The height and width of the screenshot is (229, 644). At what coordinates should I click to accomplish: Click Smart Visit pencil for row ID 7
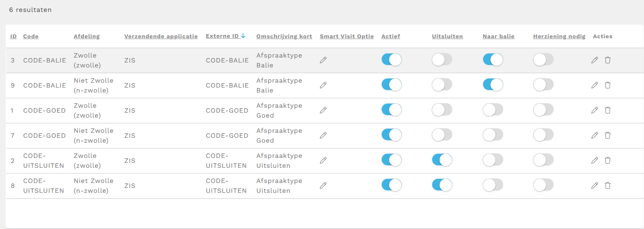point(323,135)
